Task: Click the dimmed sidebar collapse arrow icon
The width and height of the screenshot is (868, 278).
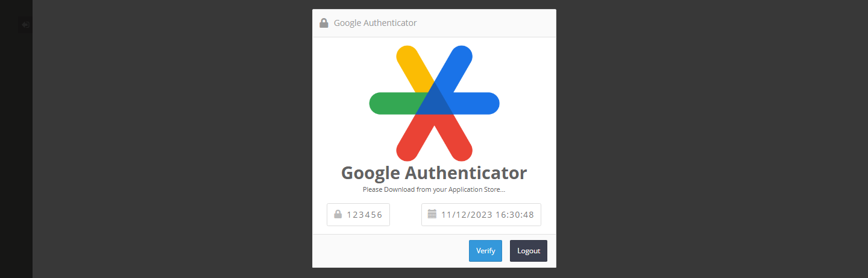Action: (25, 25)
